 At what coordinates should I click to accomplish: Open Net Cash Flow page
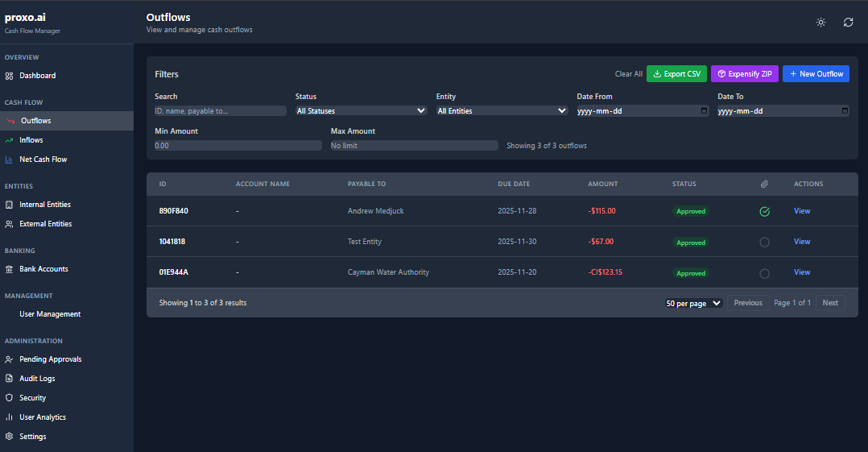66,160
